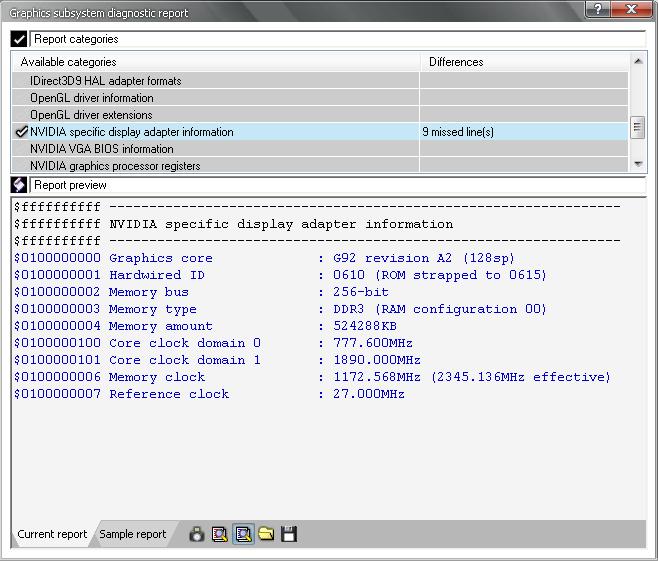Screen dimensions: 658x561
Task: Click the report heading line in preview
Action: [x=233, y=224]
